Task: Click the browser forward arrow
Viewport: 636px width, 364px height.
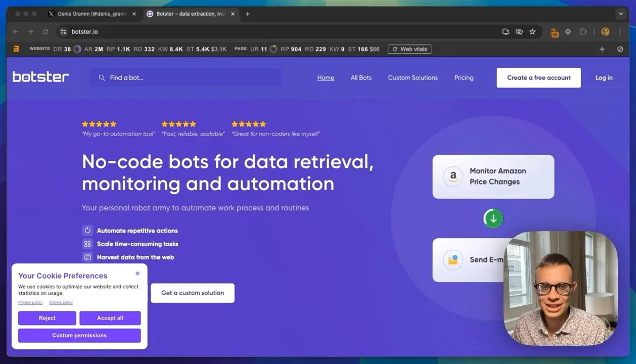Action: (31, 32)
